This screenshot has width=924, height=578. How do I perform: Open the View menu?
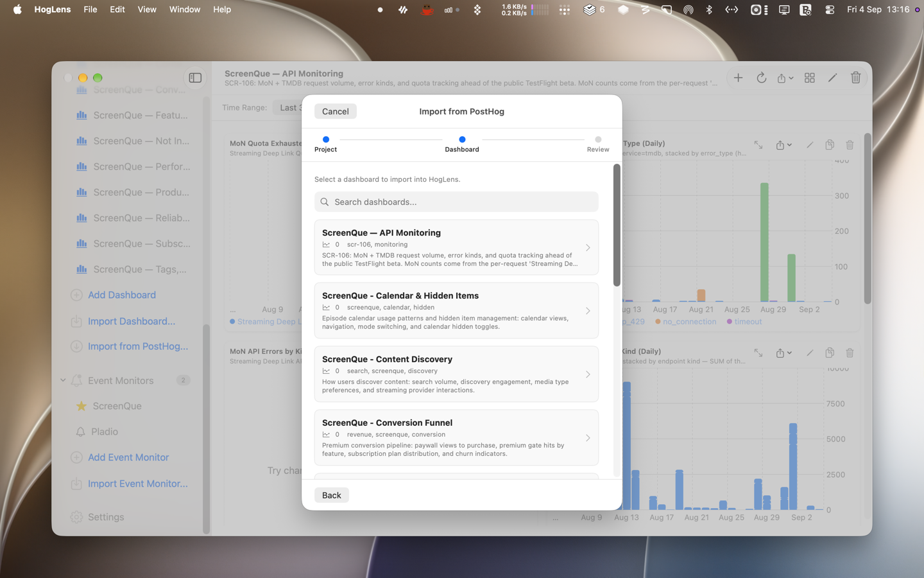(147, 10)
